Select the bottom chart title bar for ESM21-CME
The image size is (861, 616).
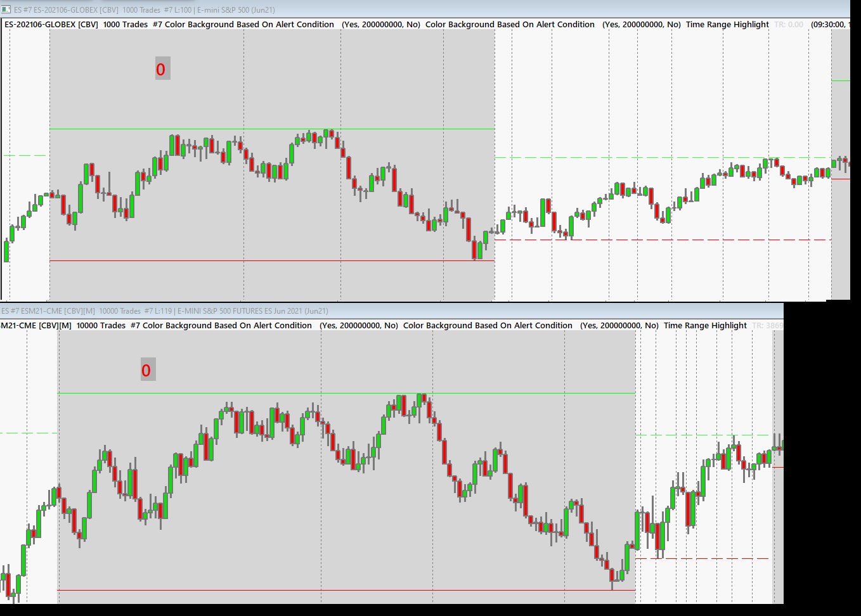392,311
